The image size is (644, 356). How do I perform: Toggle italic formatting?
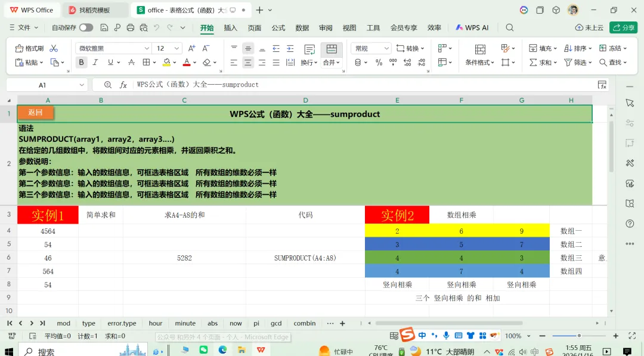tap(95, 63)
